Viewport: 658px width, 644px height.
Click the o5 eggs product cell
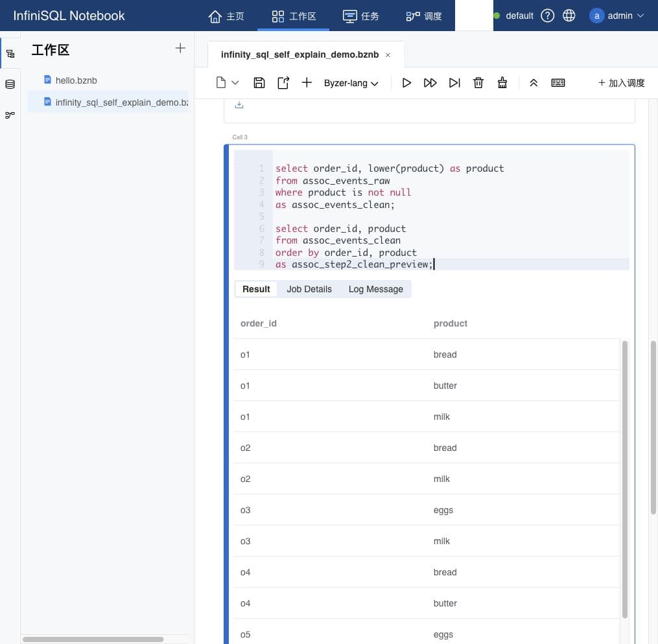click(x=443, y=635)
